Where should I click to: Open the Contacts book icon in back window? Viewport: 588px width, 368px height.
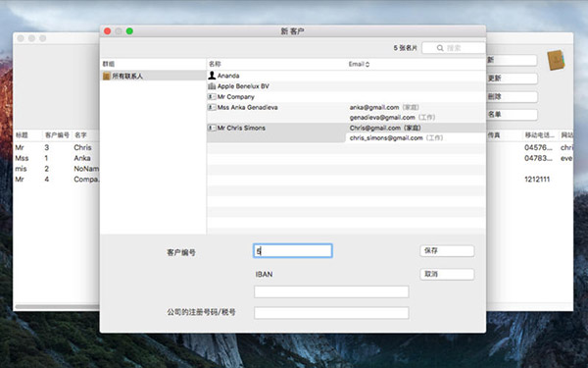(x=556, y=60)
